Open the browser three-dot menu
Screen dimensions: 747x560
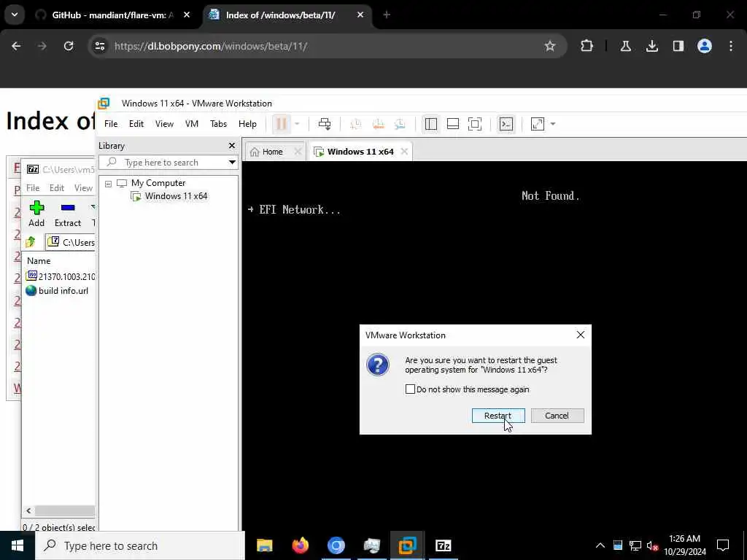(731, 46)
